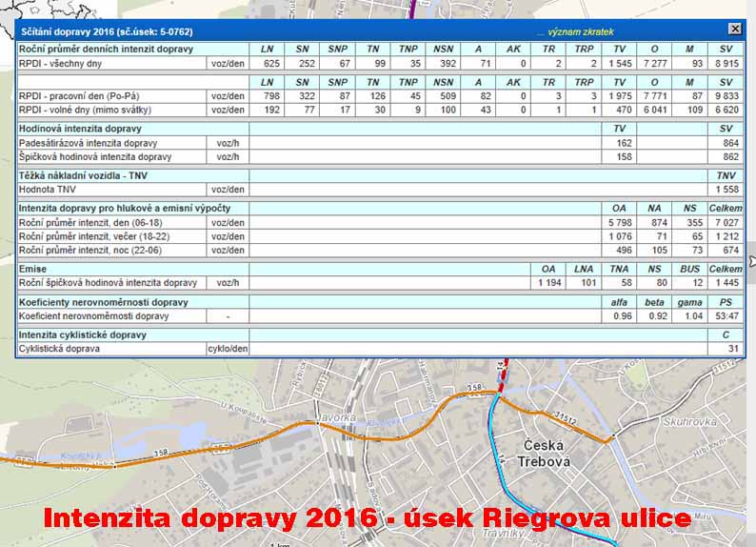Select the 'Špičková hodinová intenzita dopravy' row label

coord(95,157)
